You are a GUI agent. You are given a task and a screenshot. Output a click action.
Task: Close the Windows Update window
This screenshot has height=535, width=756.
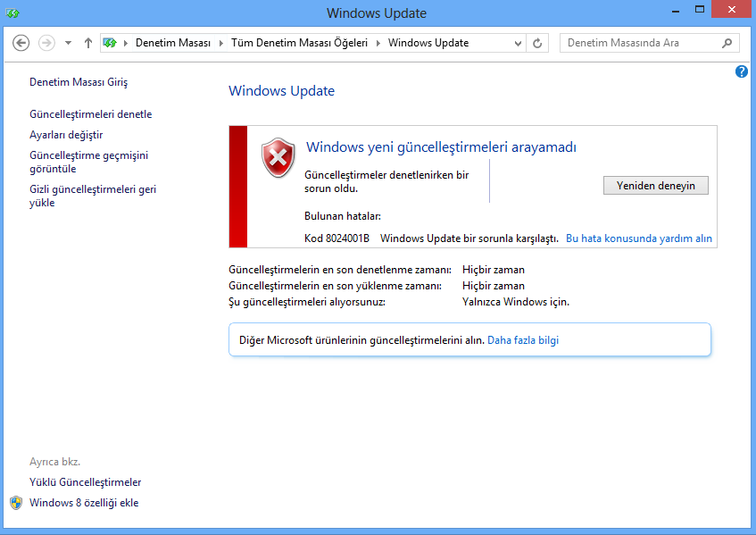(x=731, y=9)
